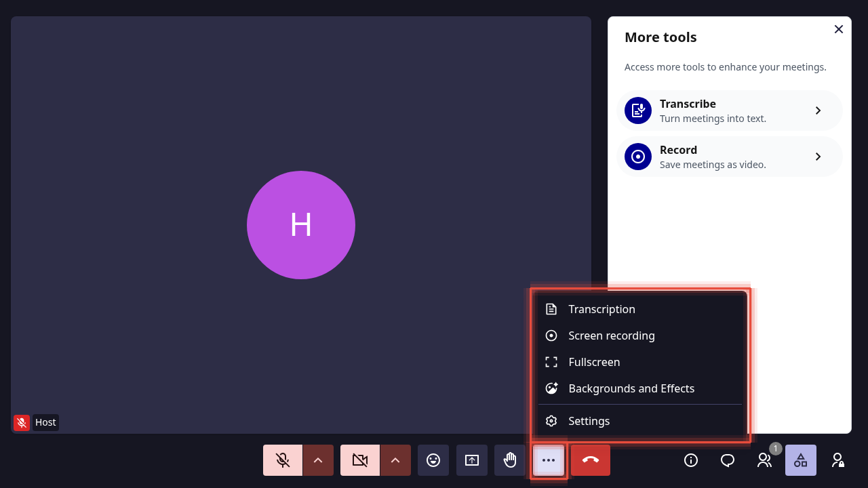Image resolution: width=868 pixels, height=488 pixels.
Task: Click the Record chevron arrow
Action: point(818,157)
